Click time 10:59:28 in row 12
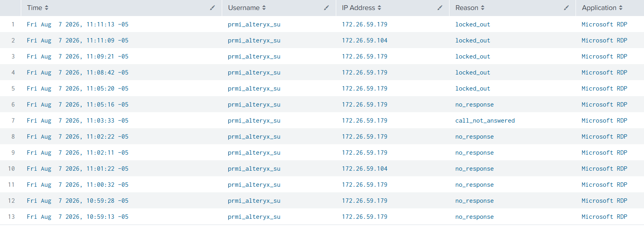Image resolution: width=644 pixels, height=226 pixels. coord(78,201)
